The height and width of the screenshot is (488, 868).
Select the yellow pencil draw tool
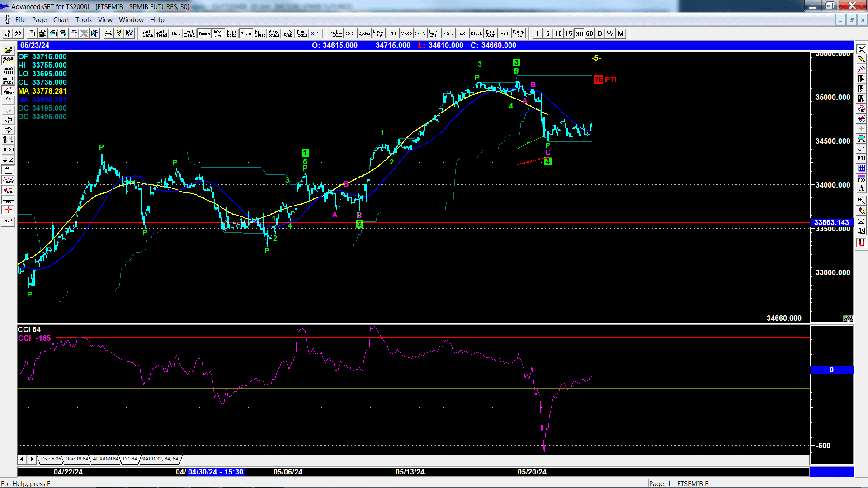coord(861,59)
